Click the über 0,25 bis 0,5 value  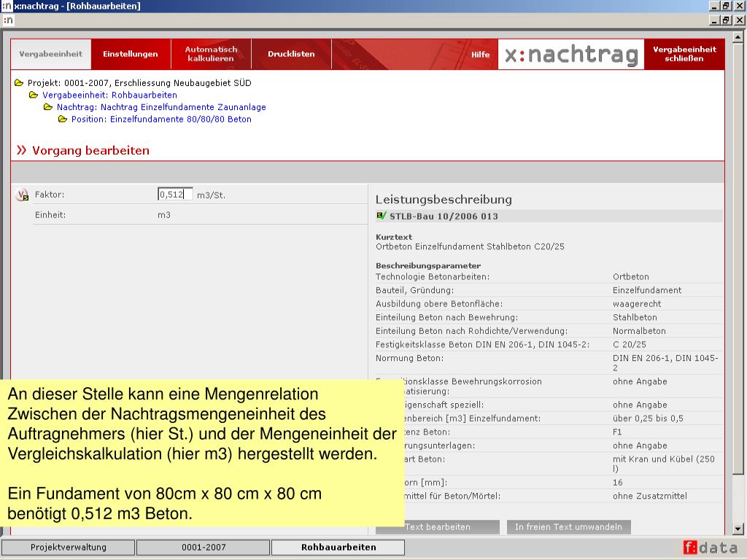(x=648, y=419)
